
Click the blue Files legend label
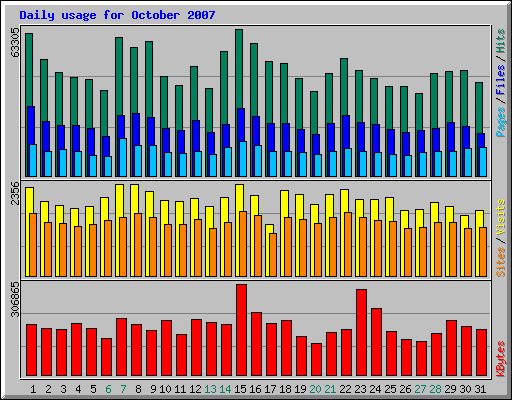[501, 80]
